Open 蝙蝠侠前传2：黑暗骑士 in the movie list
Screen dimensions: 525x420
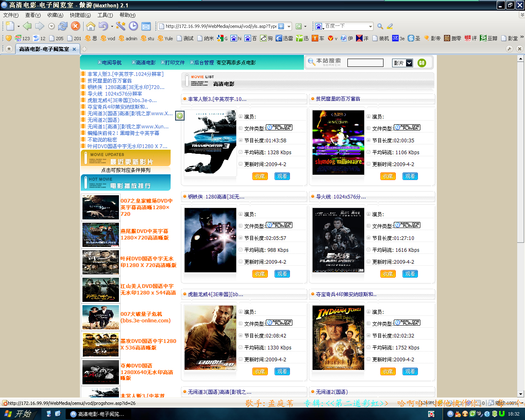click(x=123, y=133)
